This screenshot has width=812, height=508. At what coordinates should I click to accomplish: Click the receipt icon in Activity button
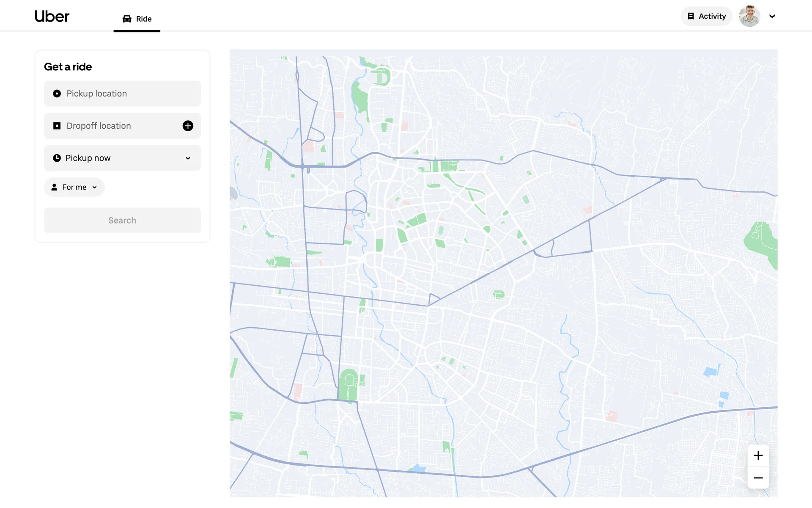pos(691,16)
